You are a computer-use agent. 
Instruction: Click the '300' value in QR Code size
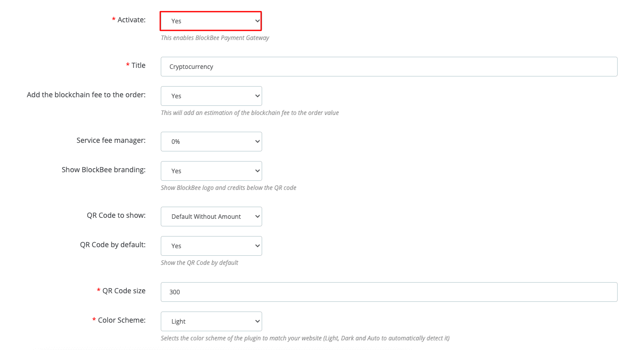pos(175,292)
